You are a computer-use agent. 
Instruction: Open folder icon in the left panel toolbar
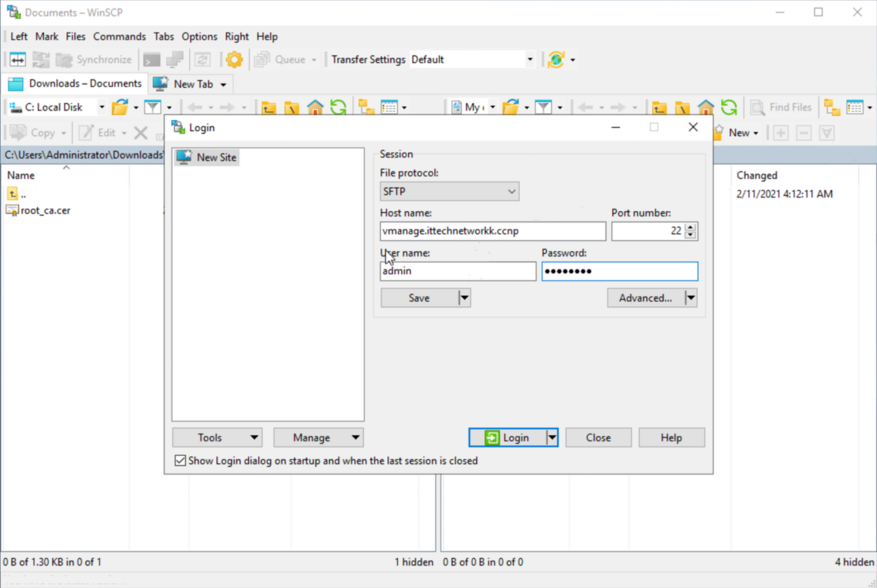click(x=120, y=107)
